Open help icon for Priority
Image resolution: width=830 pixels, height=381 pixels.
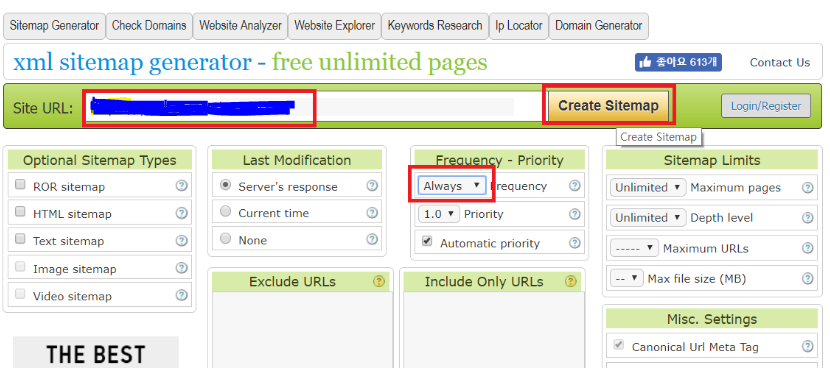click(574, 214)
